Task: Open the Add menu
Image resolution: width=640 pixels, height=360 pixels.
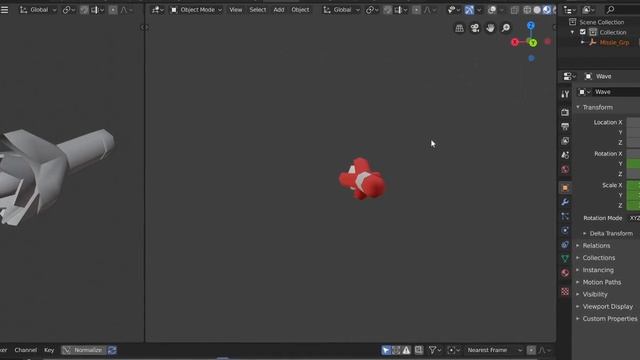Action: tap(279, 10)
